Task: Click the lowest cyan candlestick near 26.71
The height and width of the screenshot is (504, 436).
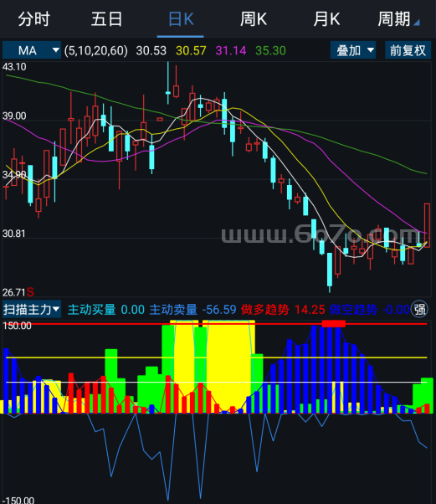Action: point(330,271)
